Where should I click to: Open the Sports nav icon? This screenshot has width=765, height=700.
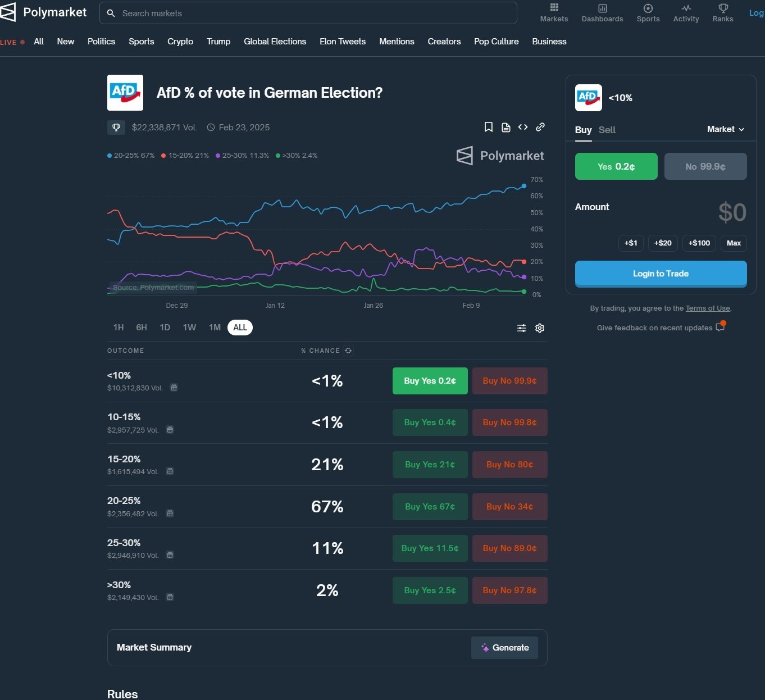(x=648, y=8)
